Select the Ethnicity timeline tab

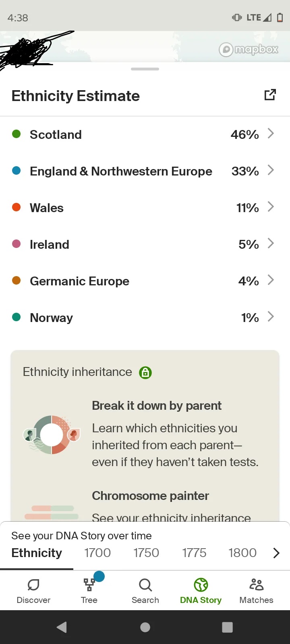tap(37, 553)
